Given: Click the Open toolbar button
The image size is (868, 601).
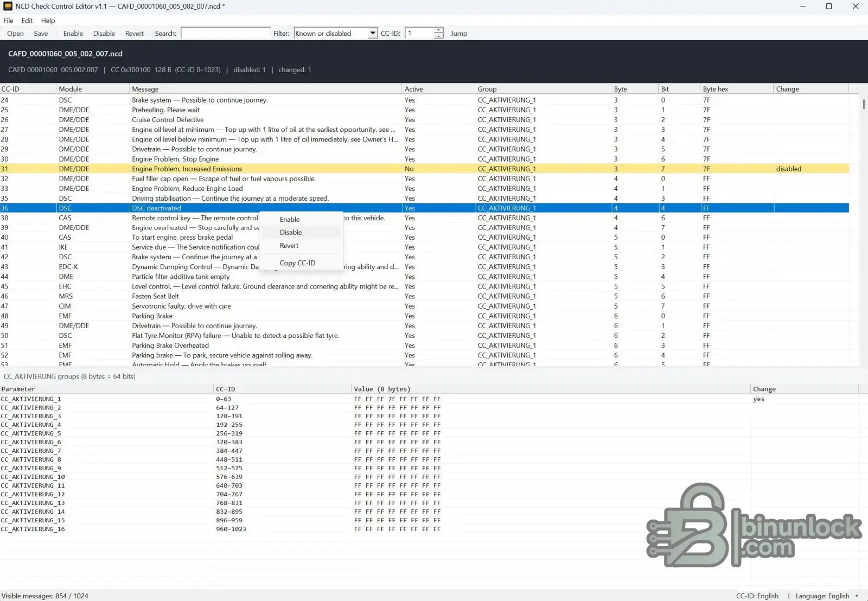Looking at the screenshot, I should pyautogui.click(x=15, y=34).
